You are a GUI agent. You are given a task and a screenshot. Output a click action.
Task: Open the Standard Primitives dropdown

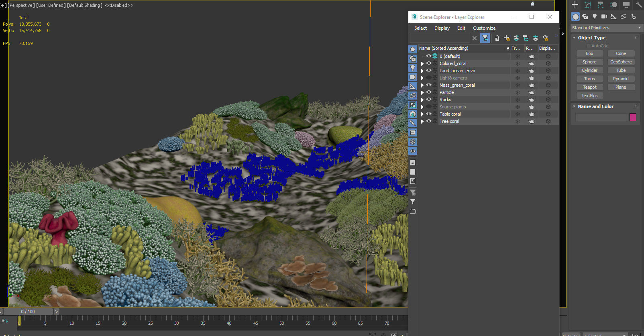(606, 28)
